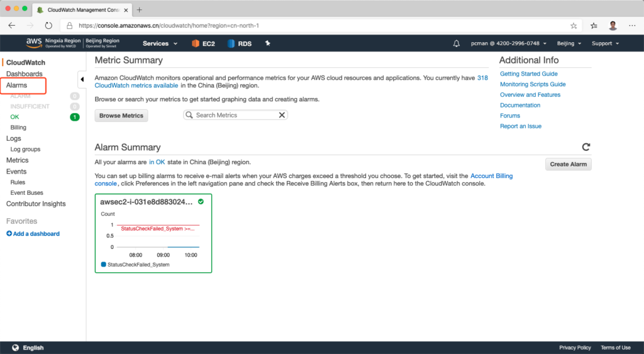Click the Create Alarm button

[x=568, y=164]
